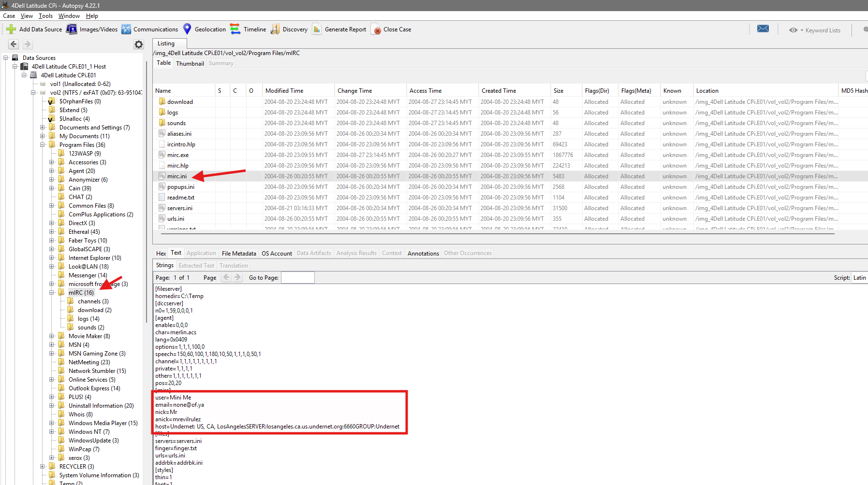Open the envelope messages icon in toolbar
The width and height of the screenshot is (868, 485).
pyautogui.click(x=763, y=29)
